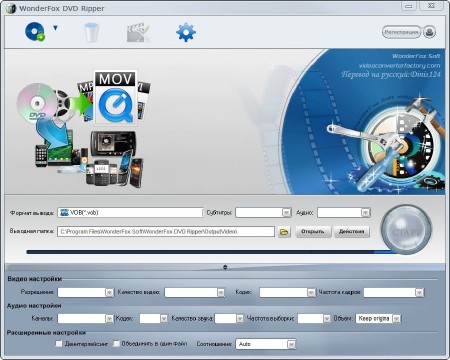Click the Действия actions button

(x=352, y=231)
